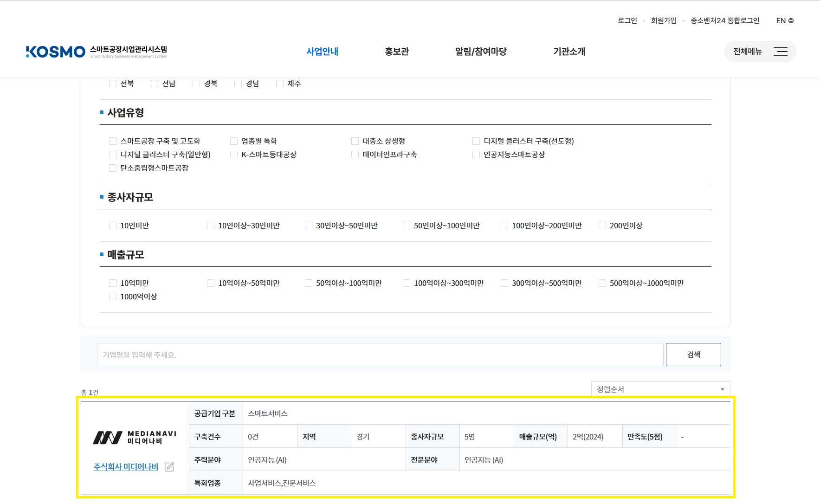Check the 스마트공장 구축 및 고도화 checkbox

(x=113, y=141)
